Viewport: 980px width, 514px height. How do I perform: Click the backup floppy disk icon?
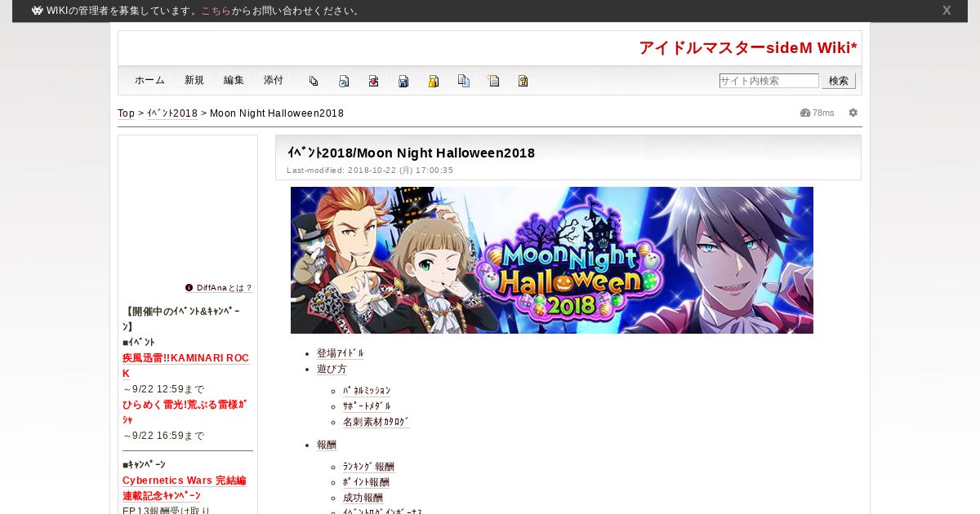403,81
